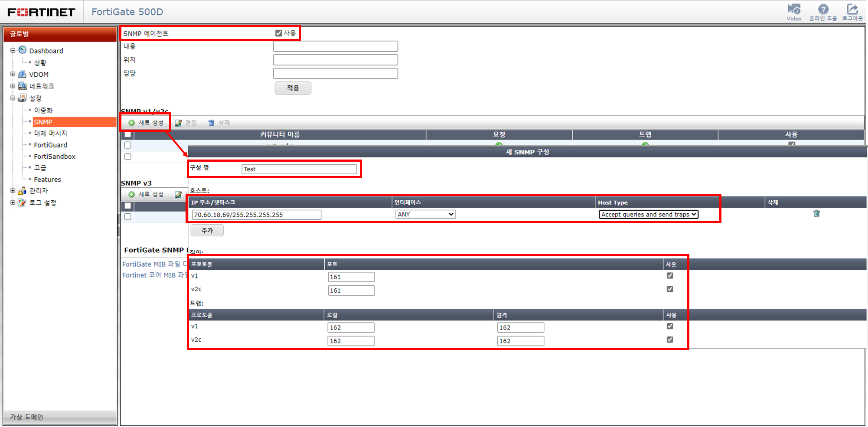Click the 구성 명 Test input field
This screenshot has width=868, height=427.
[x=299, y=169]
